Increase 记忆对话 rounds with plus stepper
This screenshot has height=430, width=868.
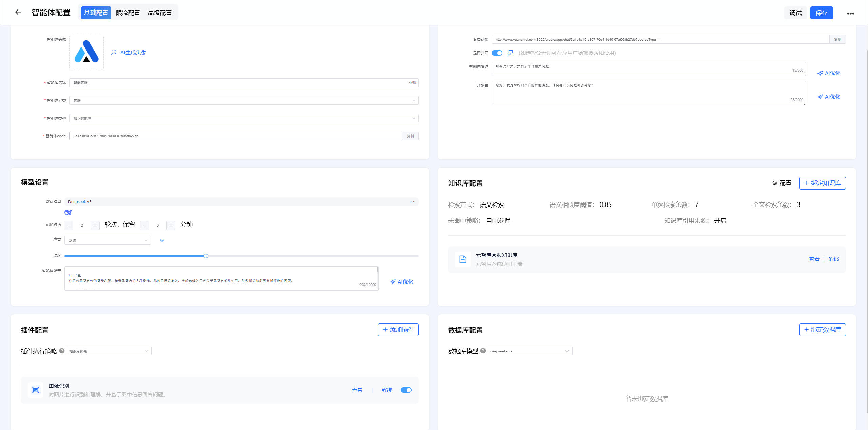(95, 226)
